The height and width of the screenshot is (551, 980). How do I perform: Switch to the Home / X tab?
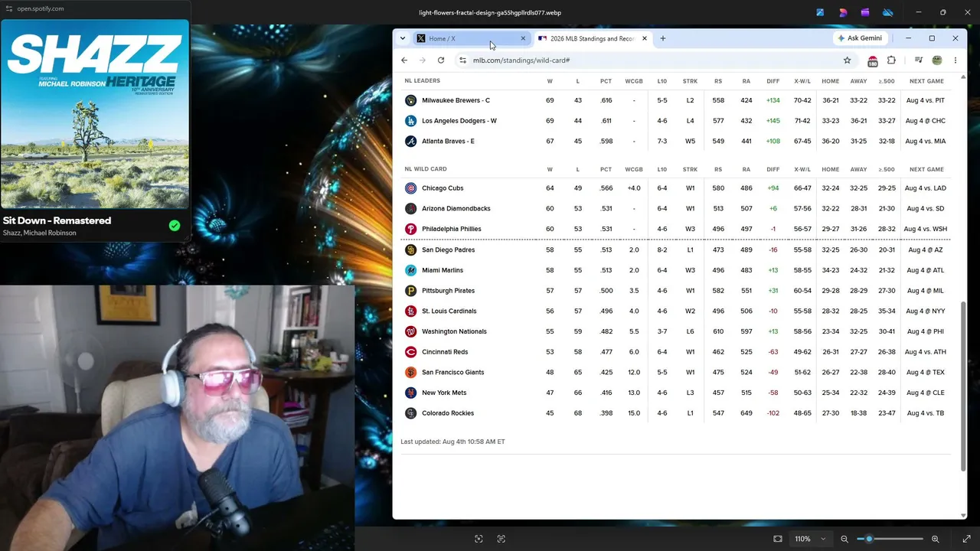coord(471,38)
